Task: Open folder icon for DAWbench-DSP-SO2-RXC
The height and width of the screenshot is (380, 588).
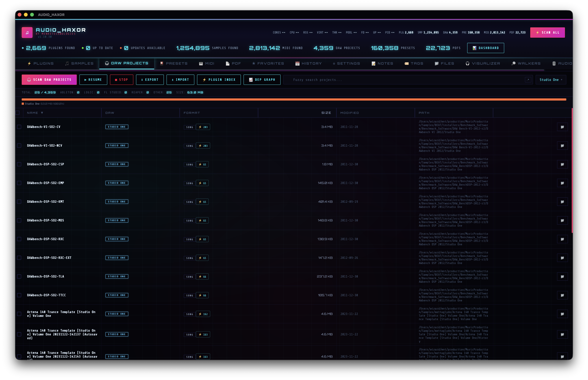Action: tap(562, 239)
